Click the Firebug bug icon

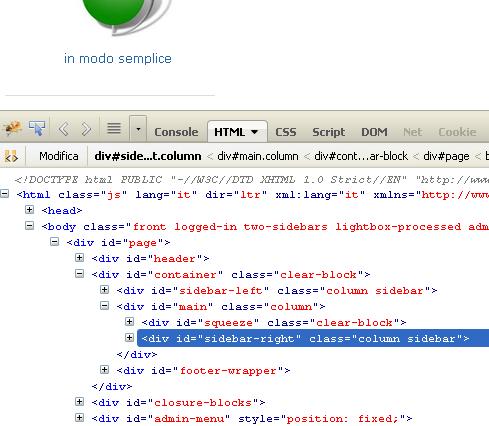[x=12, y=128]
